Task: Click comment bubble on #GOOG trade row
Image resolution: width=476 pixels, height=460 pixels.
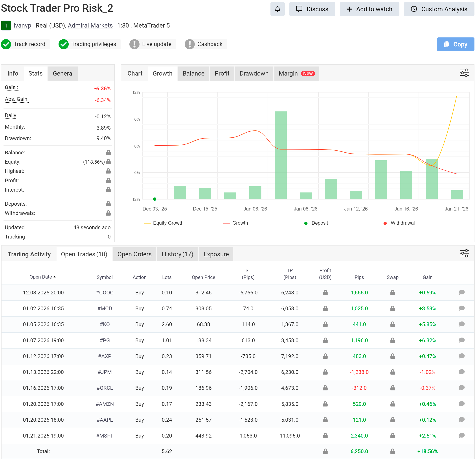Action: pyautogui.click(x=461, y=292)
